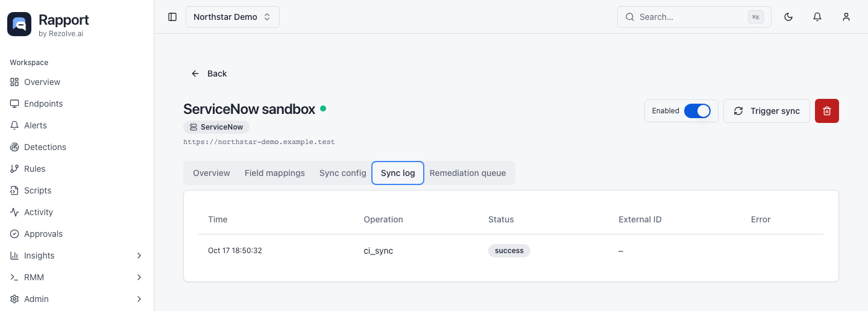
Task: Switch to the Sync config tab
Action: [342, 173]
